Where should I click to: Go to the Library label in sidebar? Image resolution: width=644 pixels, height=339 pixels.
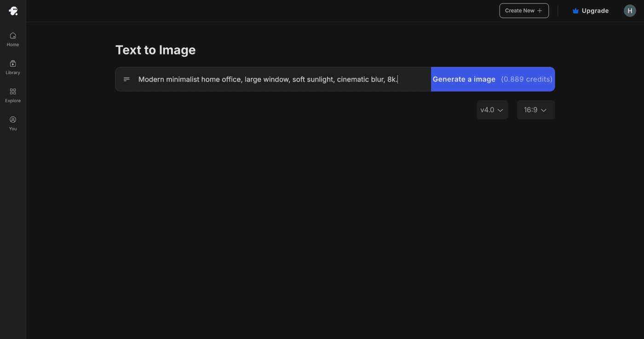[x=13, y=73]
